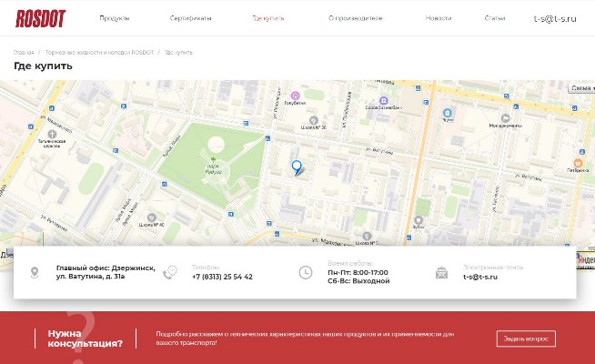Open the Статьи section
Viewport: 595px width, 364px height.
[495, 18]
